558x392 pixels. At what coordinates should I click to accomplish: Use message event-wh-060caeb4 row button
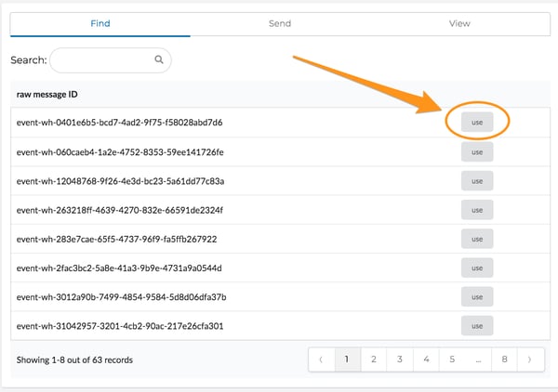pyautogui.click(x=477, y=152)
